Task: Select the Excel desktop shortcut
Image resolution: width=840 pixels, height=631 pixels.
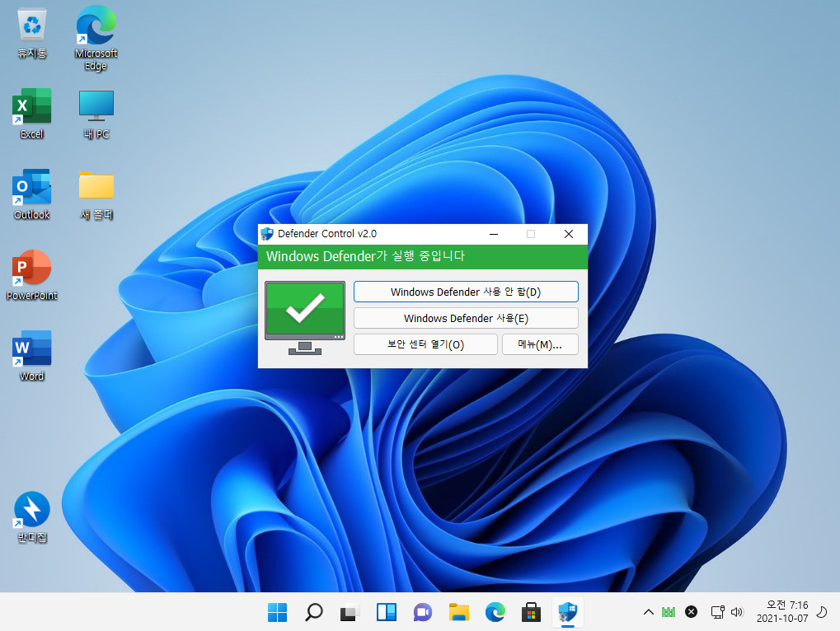Action: coord(32,114)
